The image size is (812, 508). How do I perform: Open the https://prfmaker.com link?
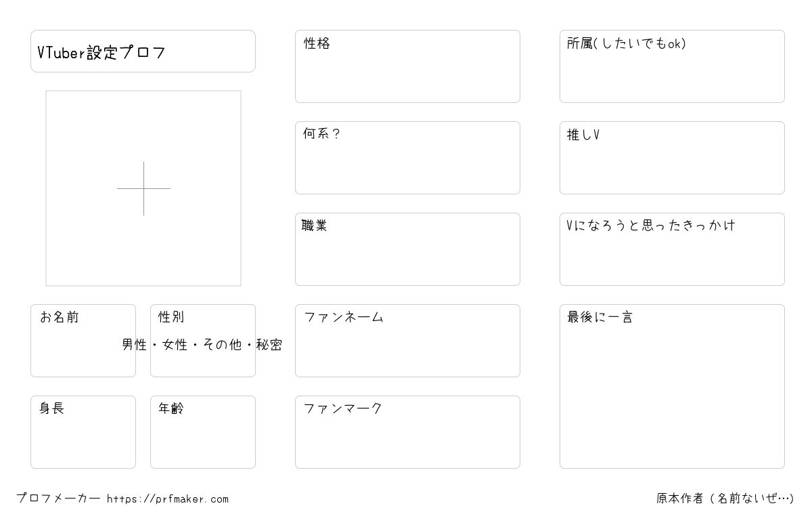pos(168,499)
